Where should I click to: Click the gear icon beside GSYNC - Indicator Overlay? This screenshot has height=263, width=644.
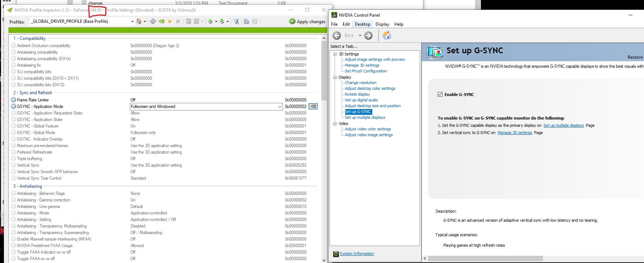coord(13,139)
